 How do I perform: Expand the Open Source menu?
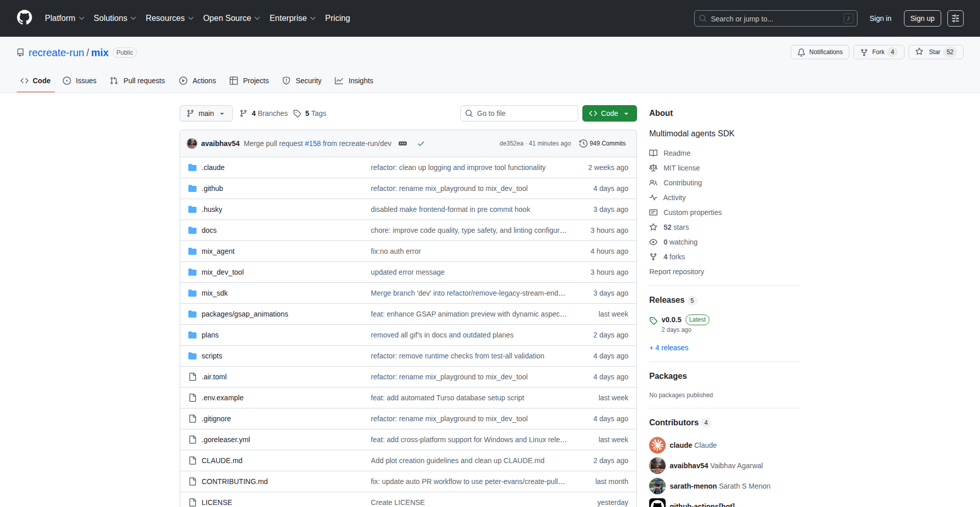point(231,18)
